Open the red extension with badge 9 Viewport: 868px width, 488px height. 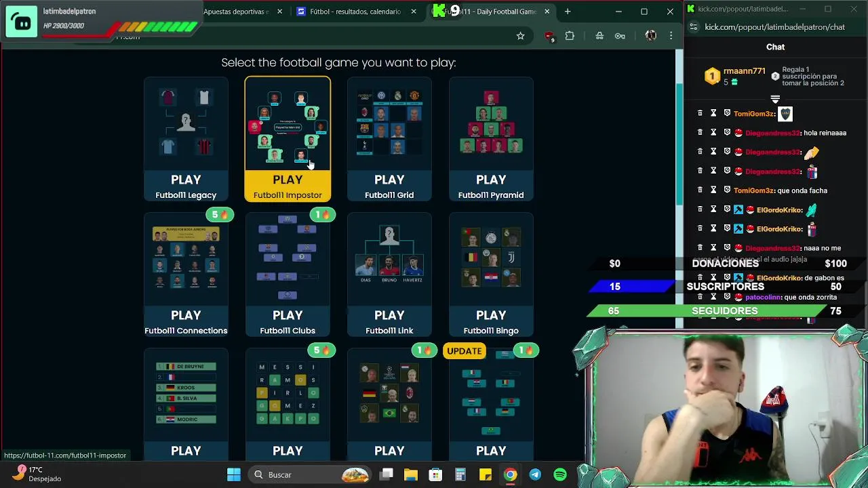click(x=549, y=36)
